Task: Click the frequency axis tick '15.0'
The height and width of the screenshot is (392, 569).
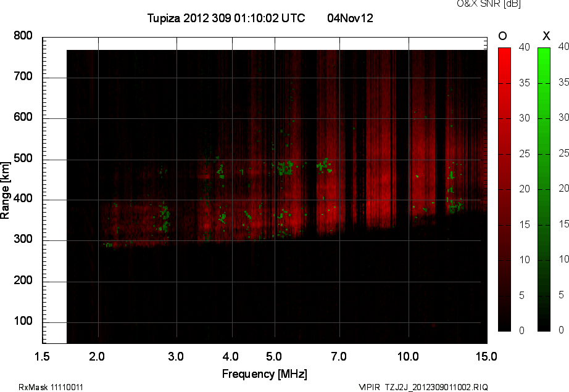Action: [x=486, y=356]
